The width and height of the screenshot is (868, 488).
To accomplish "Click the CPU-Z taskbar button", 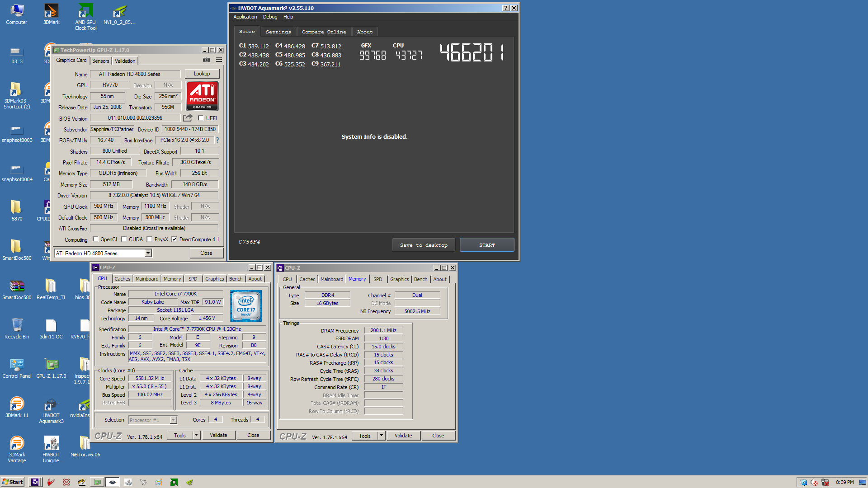I will 35,482.
